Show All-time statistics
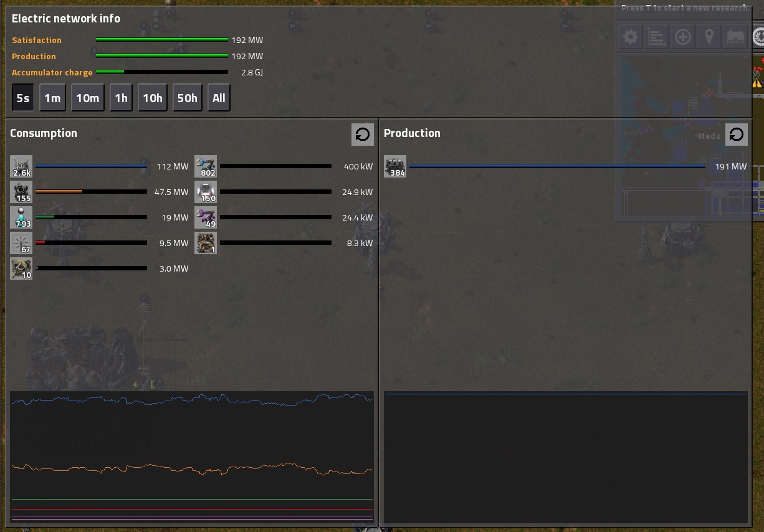The image size is (764, 532). point(219,98)
